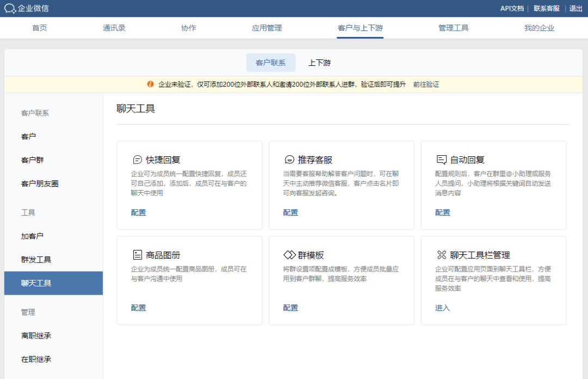The height and width of the screenshot is (379, 588).
Task: Click 进入 under 聊天工具栏管理
Action: (442, 308)
